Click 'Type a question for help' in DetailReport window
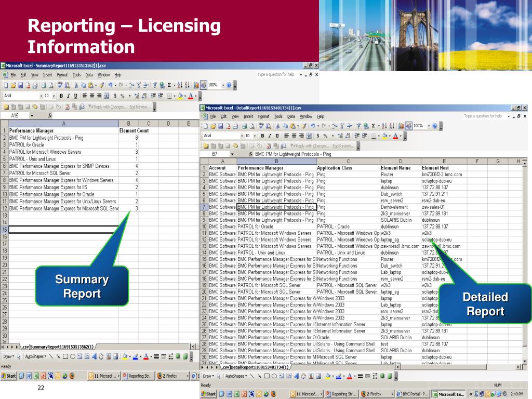The width and height of the screenshot is (532, 399). (x=483, y=116)
